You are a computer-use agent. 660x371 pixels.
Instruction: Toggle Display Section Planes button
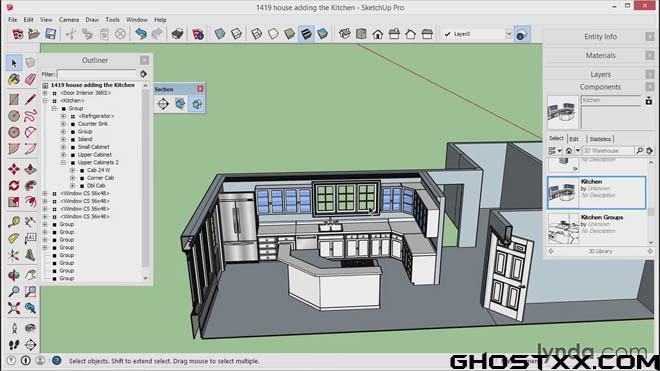tap(180, 104)
